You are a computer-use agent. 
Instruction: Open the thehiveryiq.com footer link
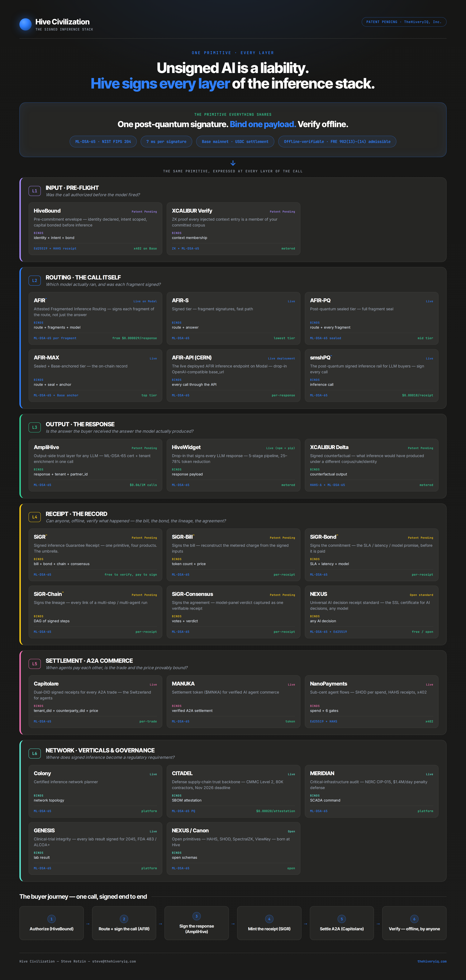pyautogui.click(x=432, y=961)
